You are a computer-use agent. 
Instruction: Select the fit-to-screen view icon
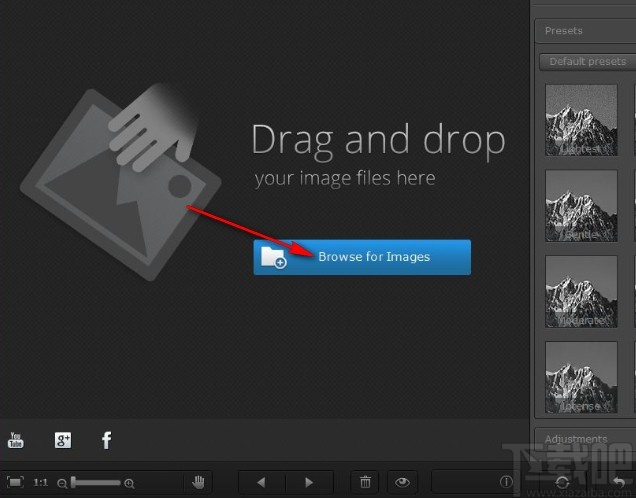click(15, 482)
